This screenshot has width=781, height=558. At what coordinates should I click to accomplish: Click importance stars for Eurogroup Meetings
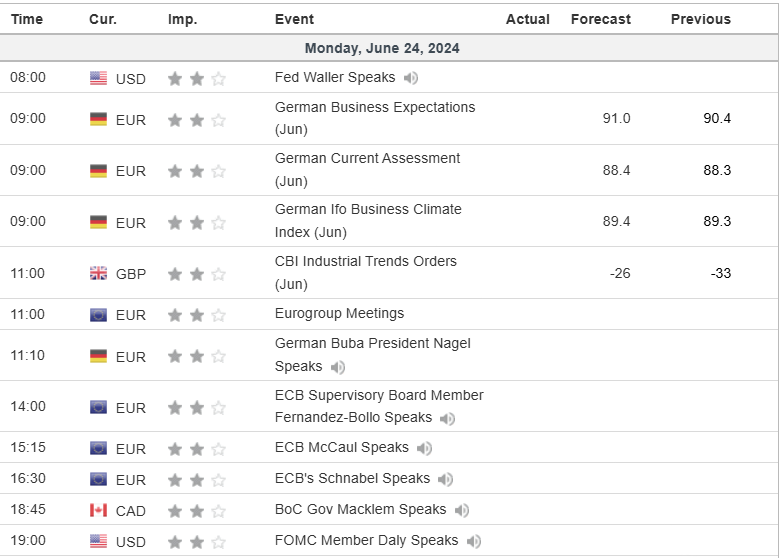click(197, 314)
